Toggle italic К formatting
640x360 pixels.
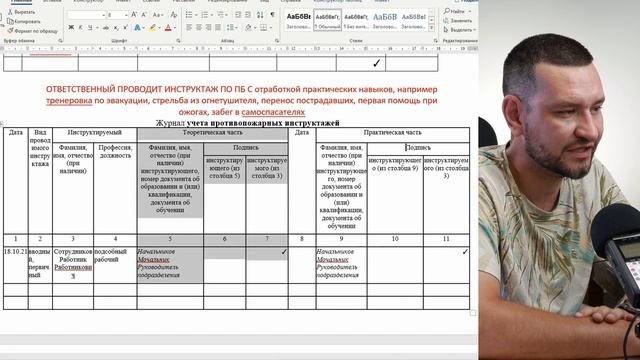80,28
